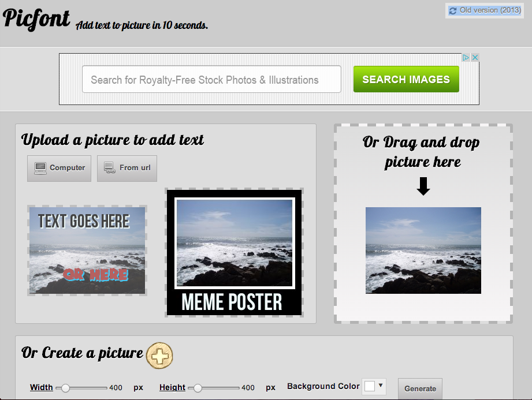532x400 pixels.
Task: Focus the stock photos search field
Action: point(211,79)
